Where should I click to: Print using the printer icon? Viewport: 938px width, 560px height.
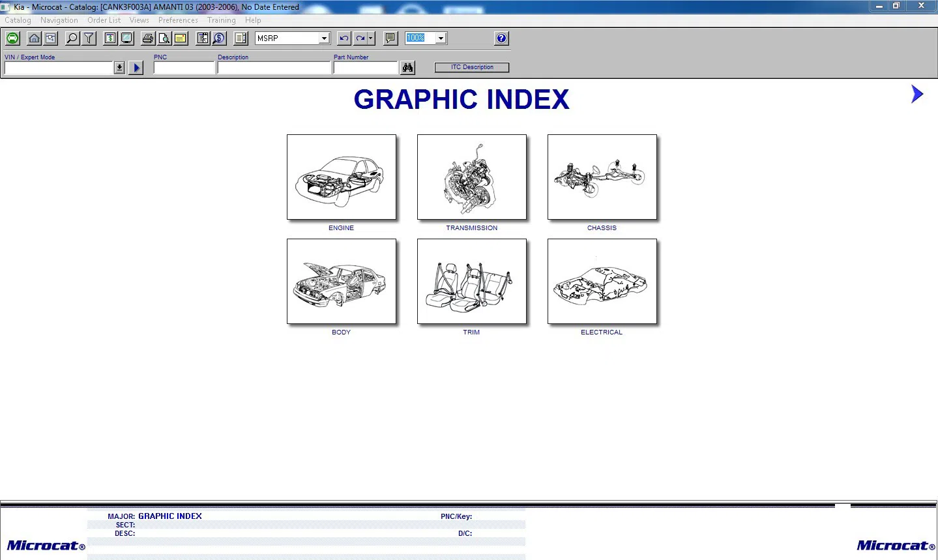(148, 38)
